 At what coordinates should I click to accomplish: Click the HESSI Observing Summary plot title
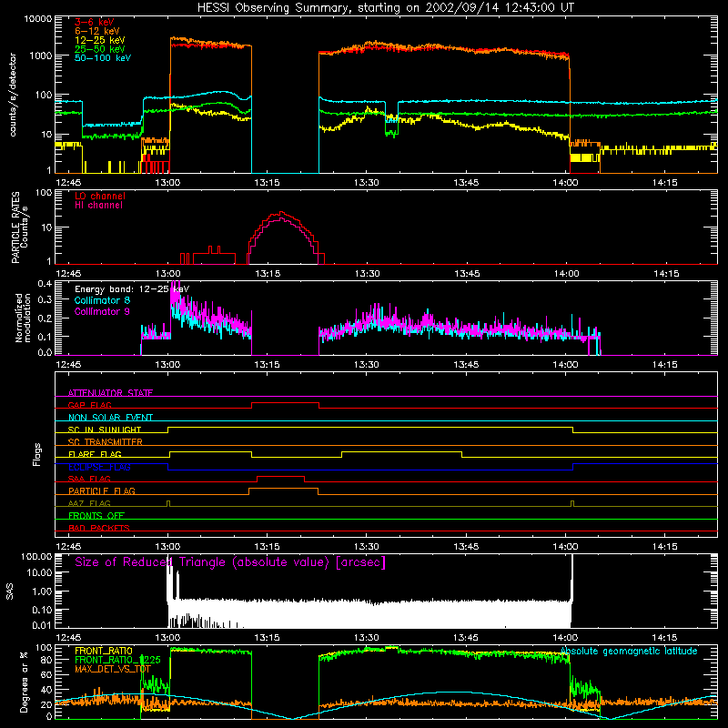(385, 8)
